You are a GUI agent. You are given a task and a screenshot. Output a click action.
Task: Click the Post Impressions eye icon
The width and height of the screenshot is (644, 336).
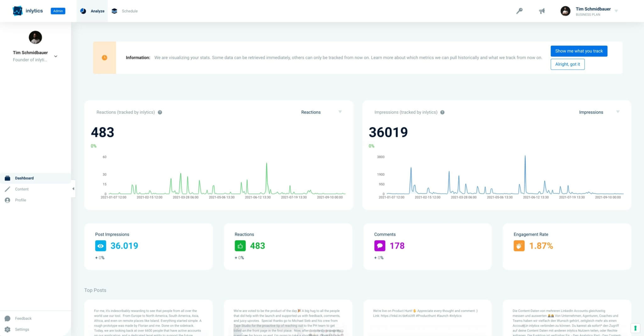click(101, 246)
